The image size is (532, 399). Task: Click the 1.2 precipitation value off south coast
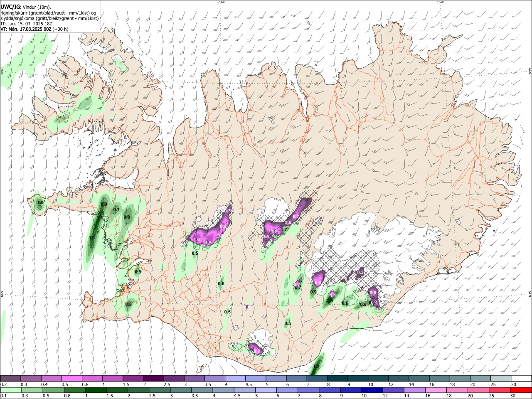pos(316,367)
